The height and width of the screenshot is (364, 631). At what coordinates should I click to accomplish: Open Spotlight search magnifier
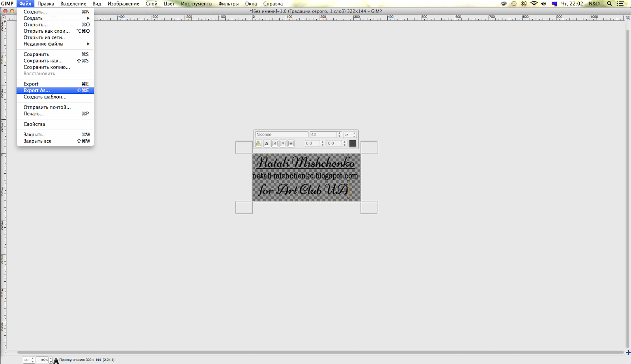[x=609, y=4]
